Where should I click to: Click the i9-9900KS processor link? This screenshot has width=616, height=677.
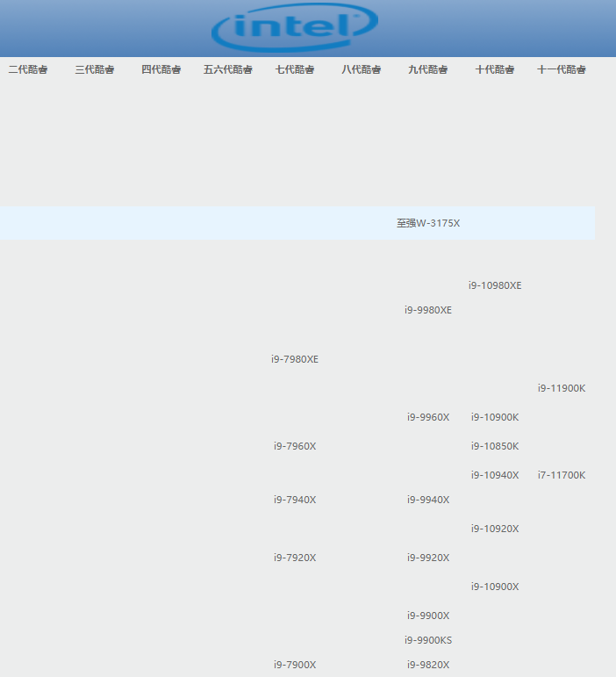(428, 640)
